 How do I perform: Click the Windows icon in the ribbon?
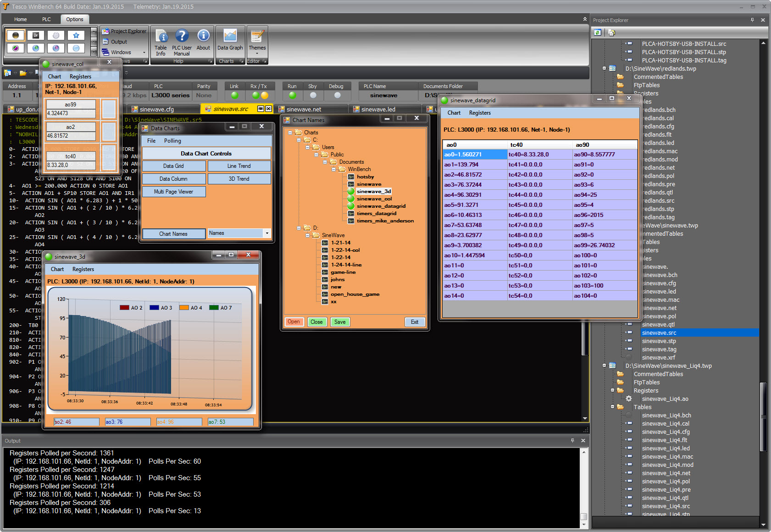[x=105, y=52]
